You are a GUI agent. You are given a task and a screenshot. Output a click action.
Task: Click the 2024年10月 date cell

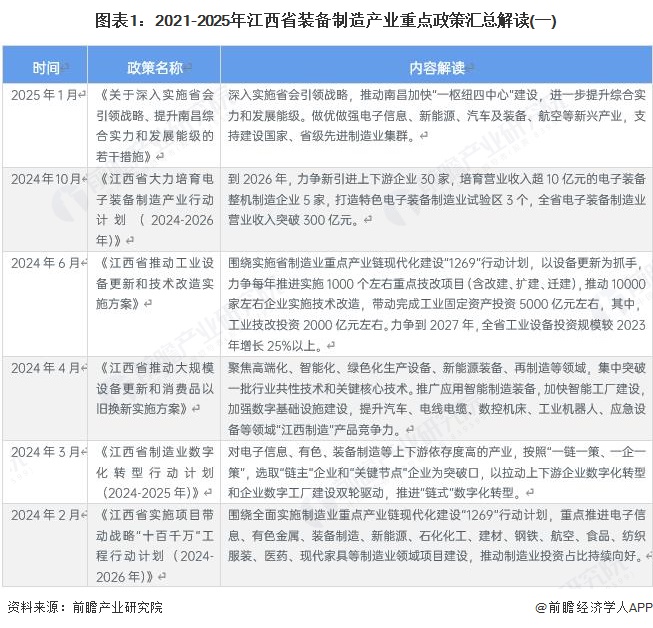tap(46, 178)
